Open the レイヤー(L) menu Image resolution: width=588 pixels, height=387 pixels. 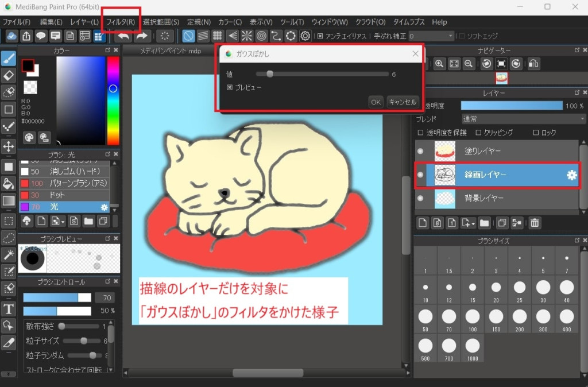click(x=84, y=22)
